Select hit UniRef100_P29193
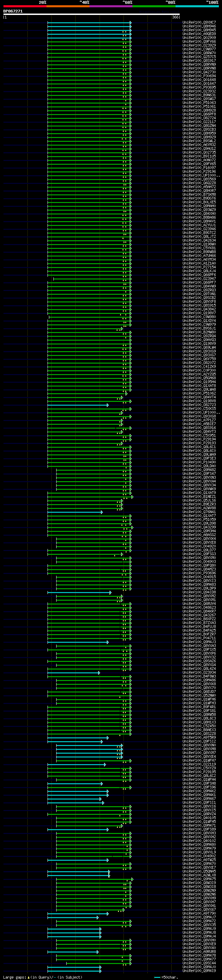This screenshot has height=980, width=222. (199, 443)
